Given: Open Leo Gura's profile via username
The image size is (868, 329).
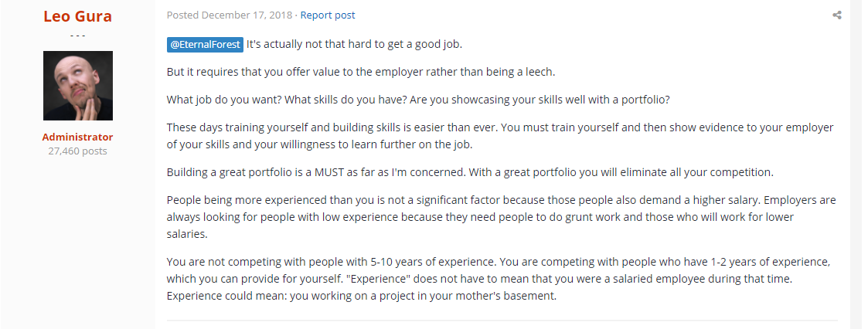Looking at the screenshot, I should click(x=77, y=16).
